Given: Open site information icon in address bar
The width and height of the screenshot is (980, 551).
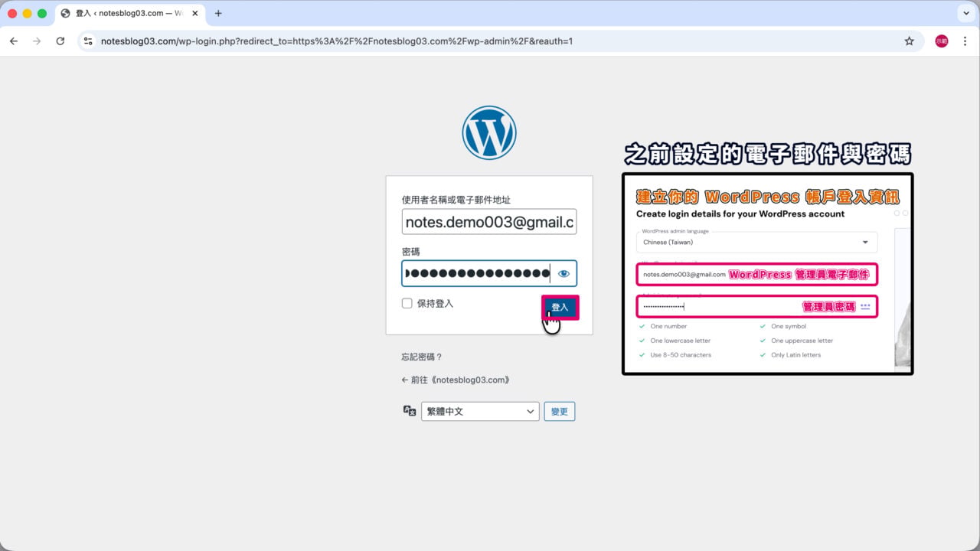Looking at the screenshot, I should [x=88, y=41].
